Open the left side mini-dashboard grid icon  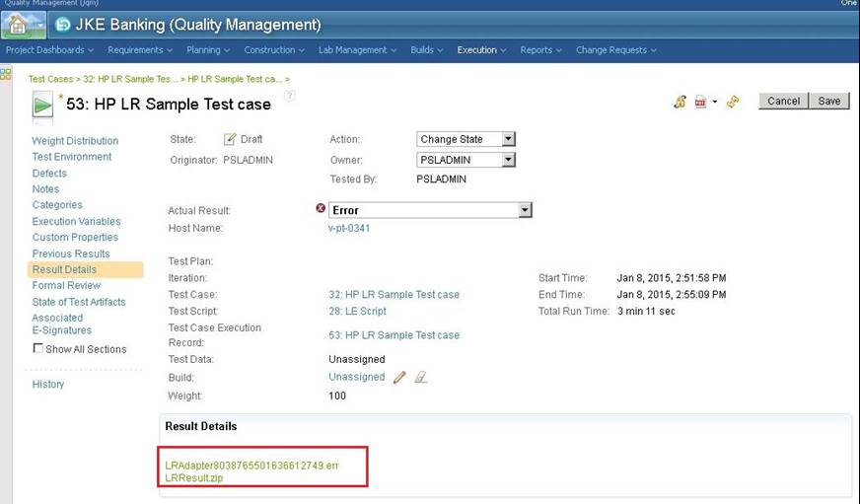[6, 74]
